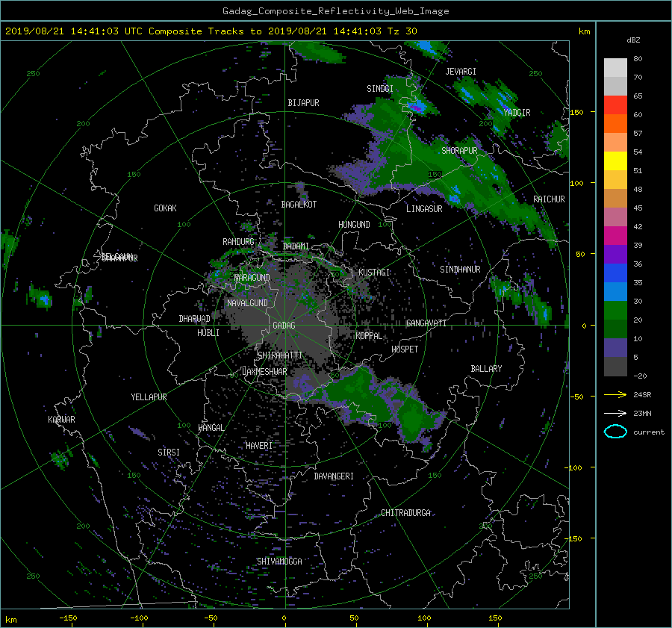Click the SINDHANUR label
The width and height of the screenshot is (672, 628).
point(460,270)
